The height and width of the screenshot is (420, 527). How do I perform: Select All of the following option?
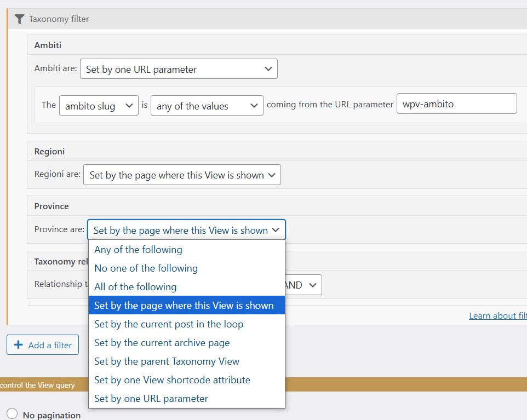135,287
